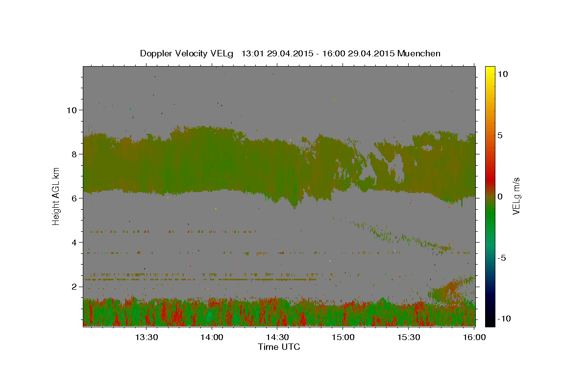The image size is (588, 392).
Task: Pick the yellow top of the velocity colorbar
Action: (x=490, y=71)
